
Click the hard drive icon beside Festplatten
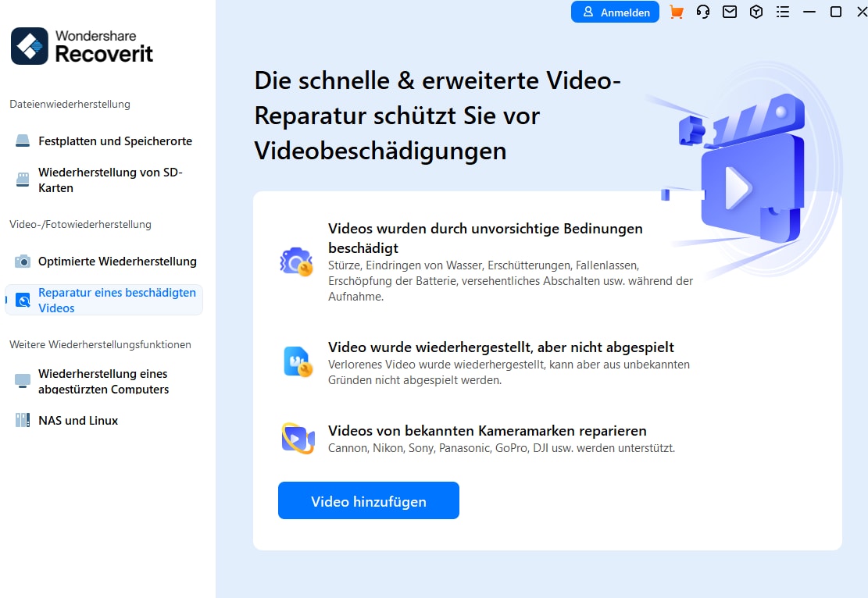pyautogui.click(x=23, y=141)
